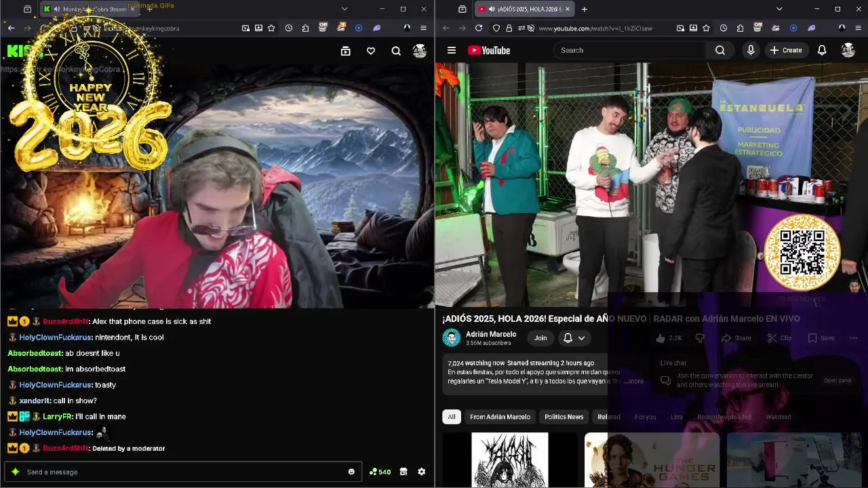
Task: Click the Kick chat message field
Action: coord(183,472)
